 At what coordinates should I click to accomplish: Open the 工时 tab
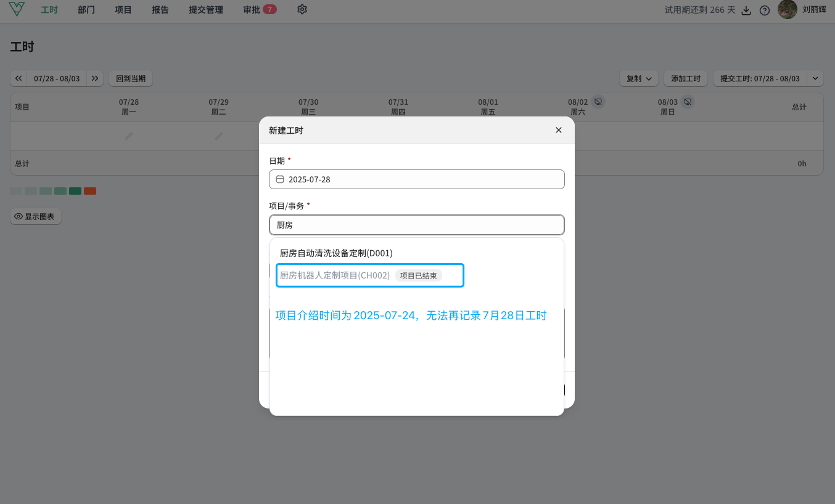click(x=49, y=10)
